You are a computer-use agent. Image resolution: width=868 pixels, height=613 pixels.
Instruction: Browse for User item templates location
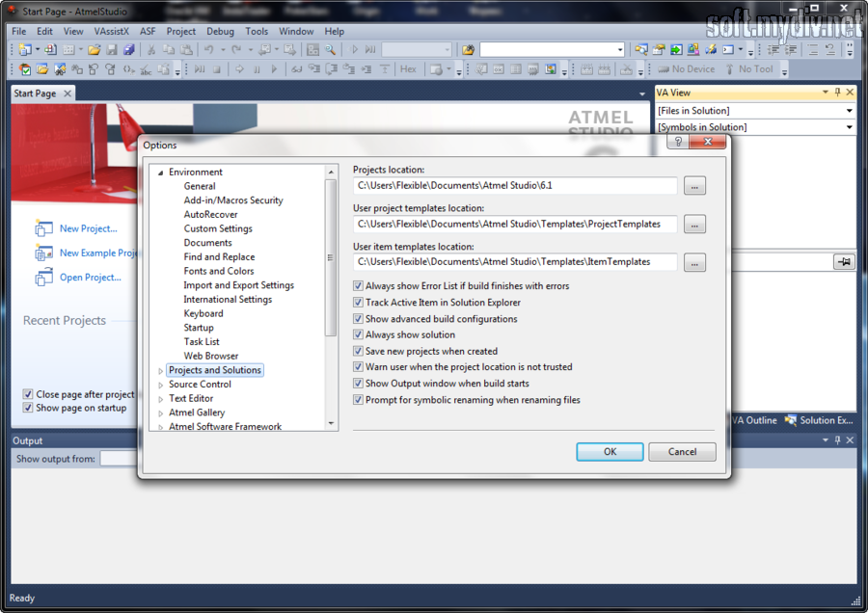[x=694, y=262]
